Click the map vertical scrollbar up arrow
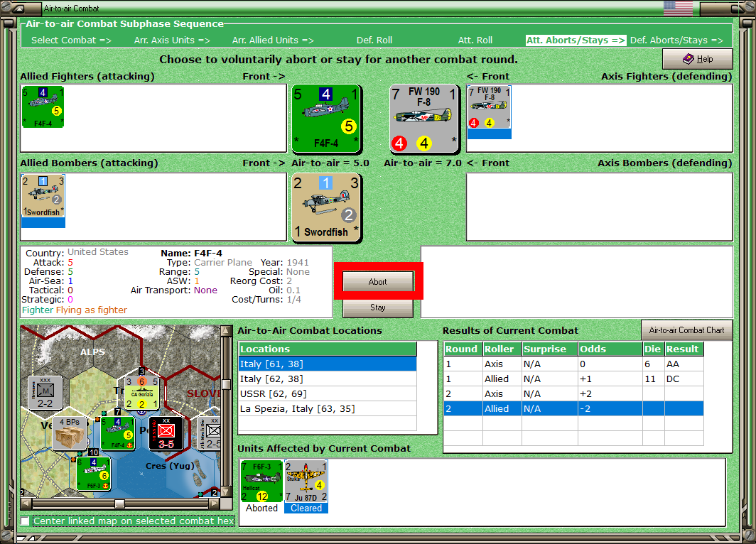 tap(226, 330)
